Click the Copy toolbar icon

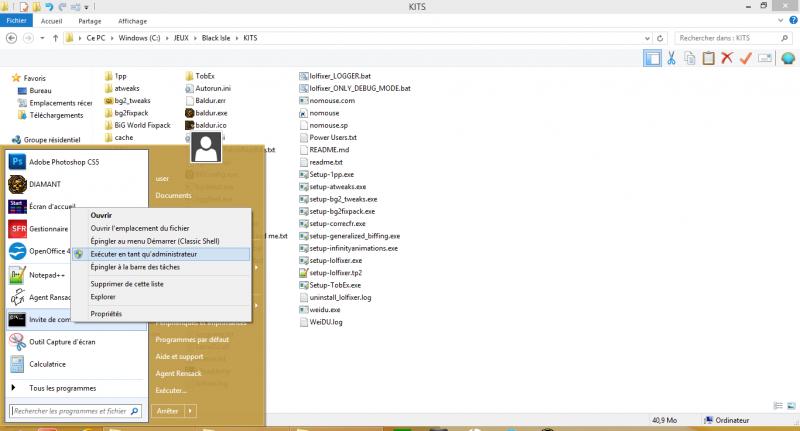690,58
